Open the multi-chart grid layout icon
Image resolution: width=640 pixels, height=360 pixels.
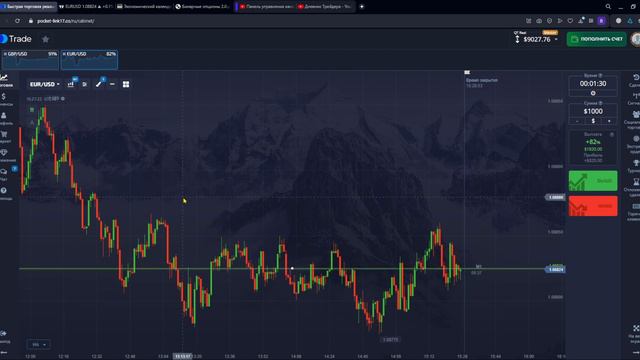[x=126, y=84]
